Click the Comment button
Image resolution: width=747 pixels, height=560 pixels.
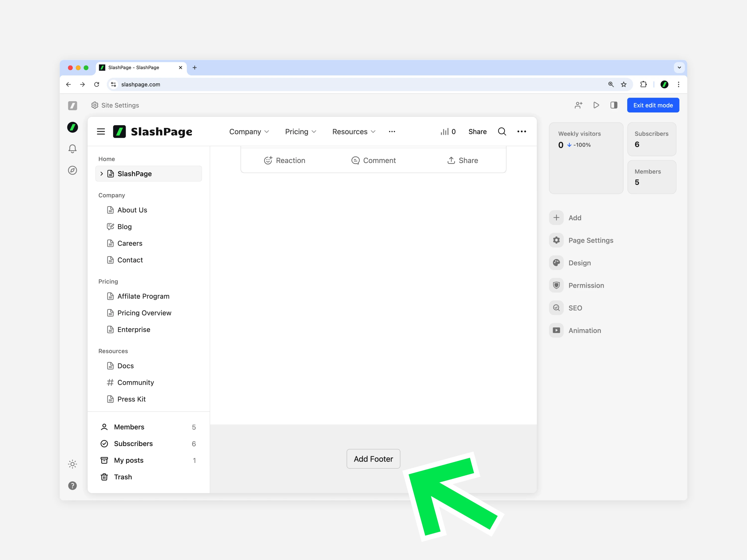point(373,161)
